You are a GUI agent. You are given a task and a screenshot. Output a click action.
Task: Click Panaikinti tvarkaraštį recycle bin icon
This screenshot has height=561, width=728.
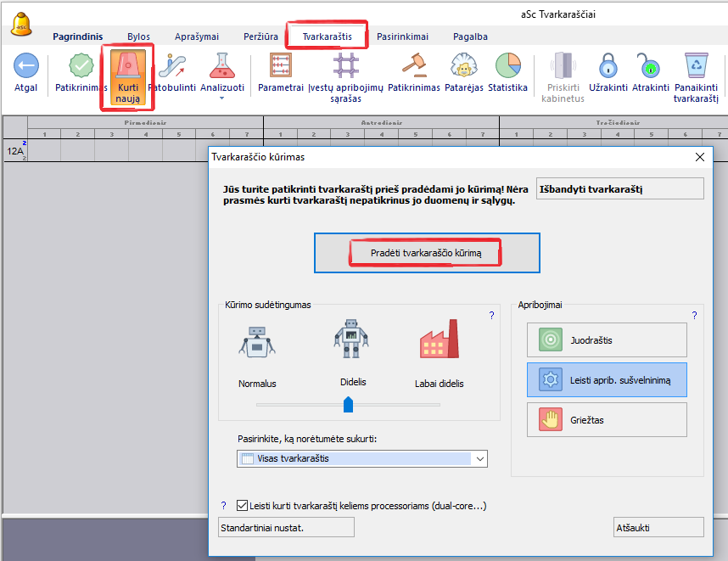[696, 66]
